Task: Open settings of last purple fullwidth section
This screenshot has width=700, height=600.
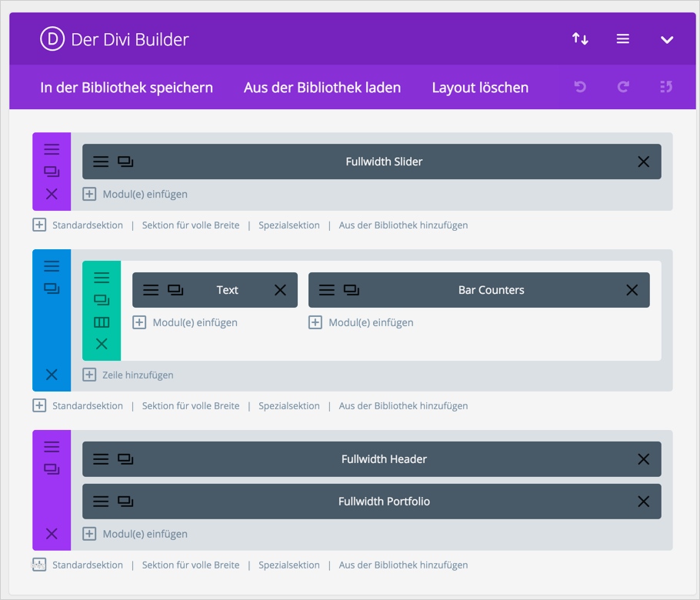Action: (52, 447)
